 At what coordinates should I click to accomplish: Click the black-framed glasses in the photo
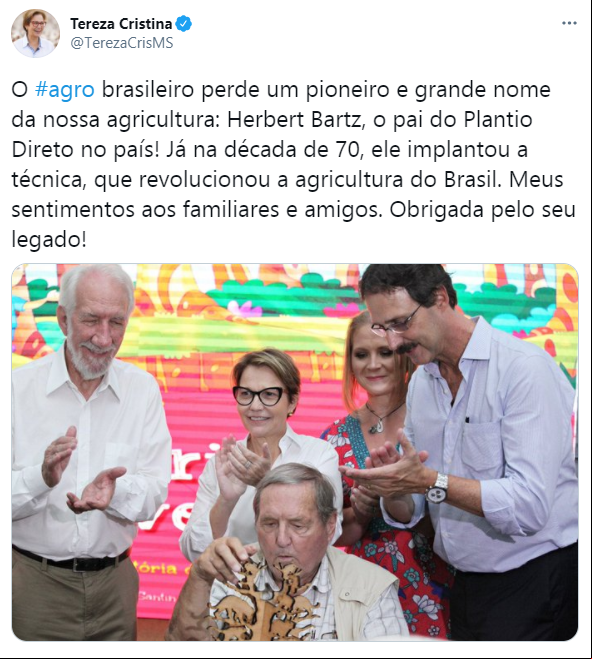(259, 395)
